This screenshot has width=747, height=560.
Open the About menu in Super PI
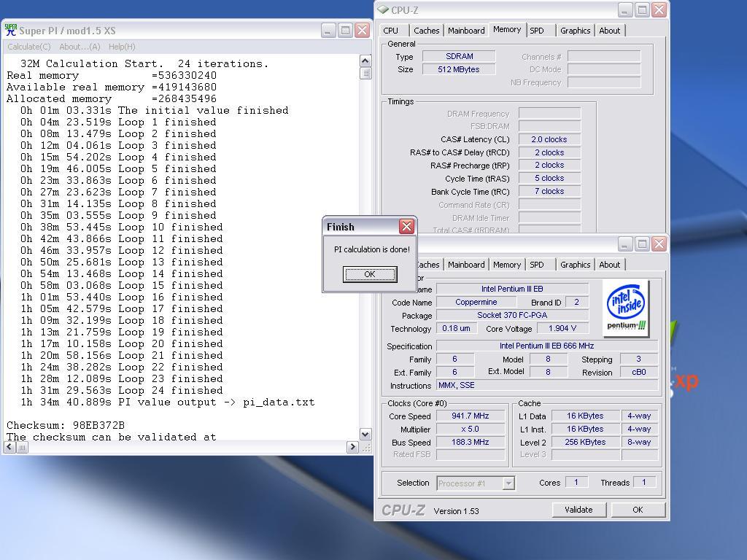click(x=80, y=47)
